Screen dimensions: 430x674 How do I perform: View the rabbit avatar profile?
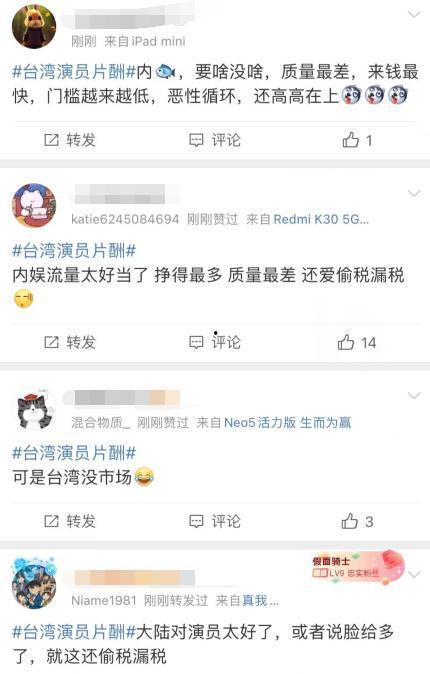click(34, 27)
